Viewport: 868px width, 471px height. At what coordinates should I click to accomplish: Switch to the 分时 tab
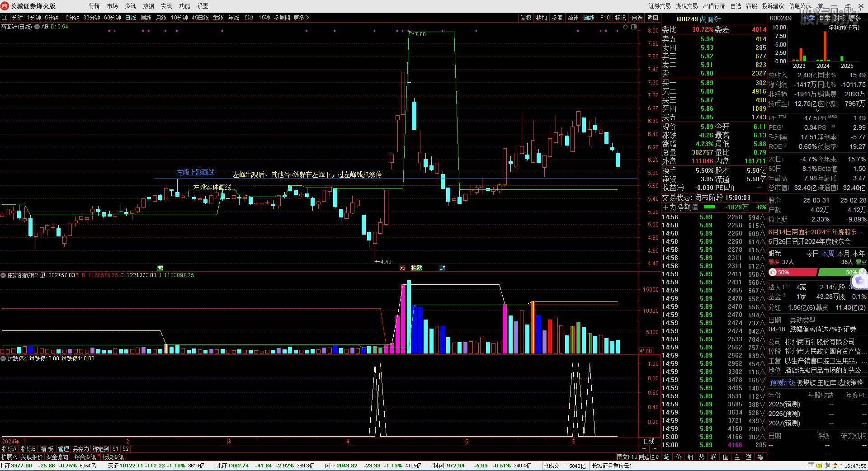[17, 18]
